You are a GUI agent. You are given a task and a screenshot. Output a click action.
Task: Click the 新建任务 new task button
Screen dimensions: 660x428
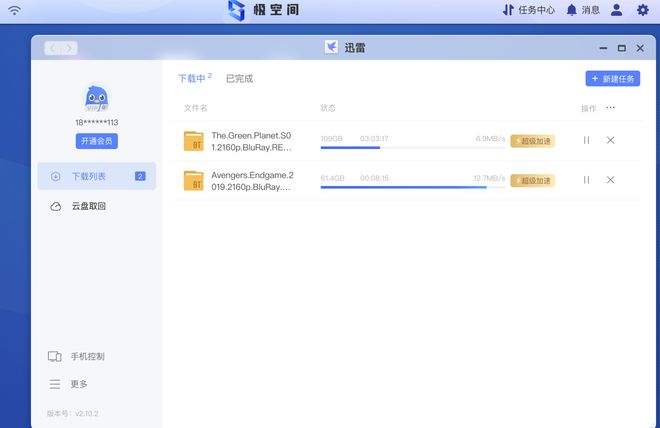pos(612,78)
